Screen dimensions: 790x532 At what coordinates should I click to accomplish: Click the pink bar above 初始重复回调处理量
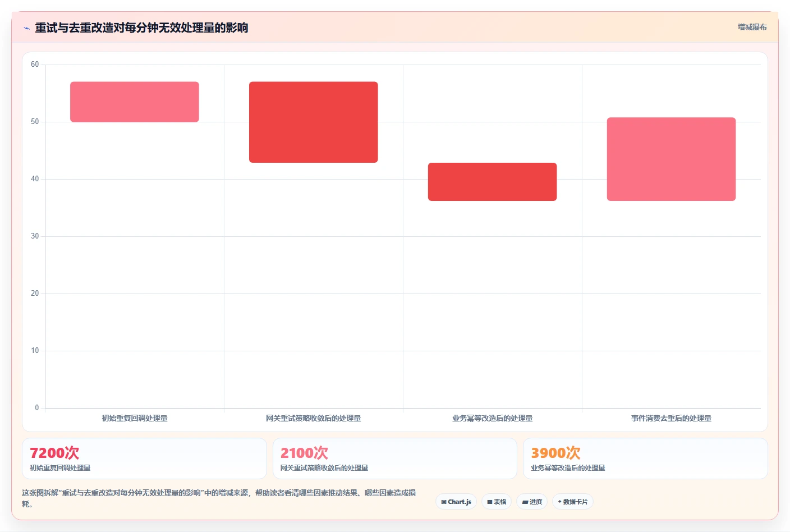[x=135, y=102]
